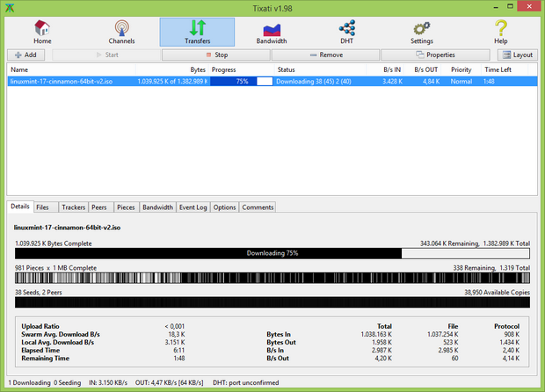The height and width of the screenshot is (392, 545).
Task: Sort by the Name column header
Action: 71,69
